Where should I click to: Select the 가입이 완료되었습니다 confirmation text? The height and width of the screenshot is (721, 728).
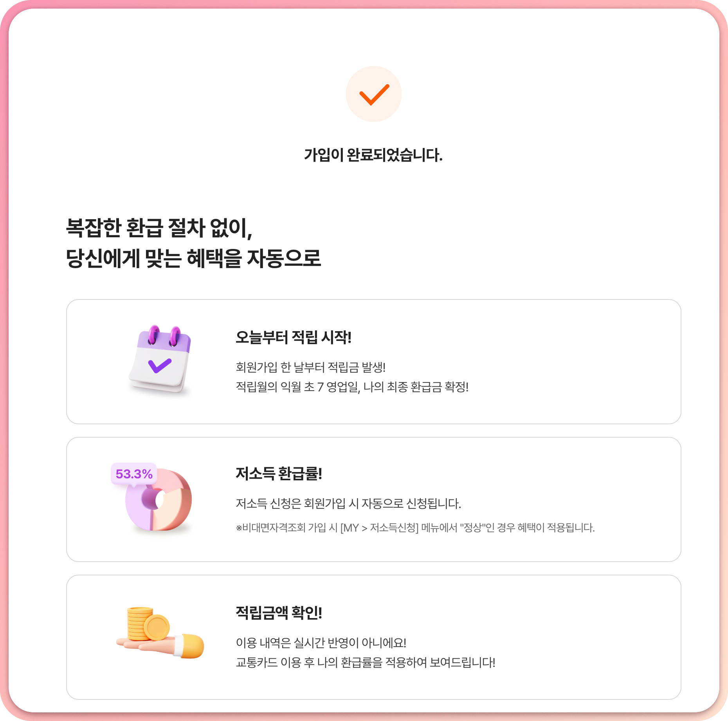click(x=373, y=155)
